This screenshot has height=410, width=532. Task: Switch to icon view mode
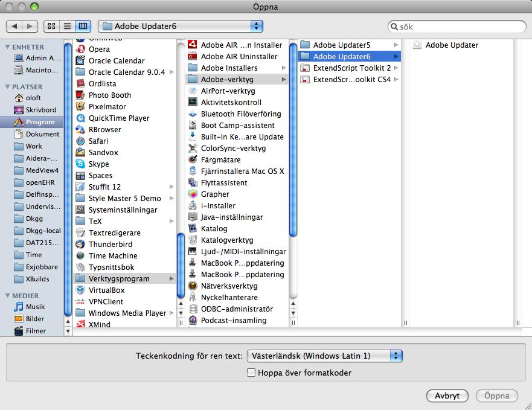(51, 26)
